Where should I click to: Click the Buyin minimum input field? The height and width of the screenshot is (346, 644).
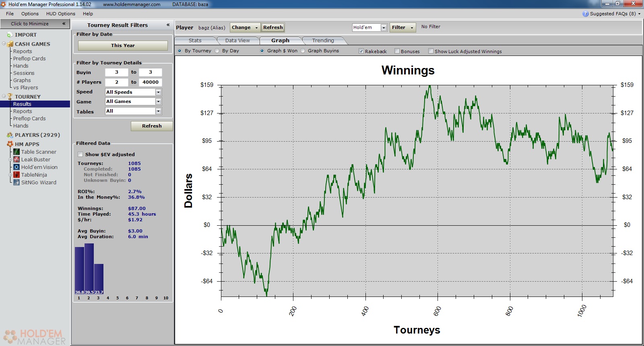116,72
